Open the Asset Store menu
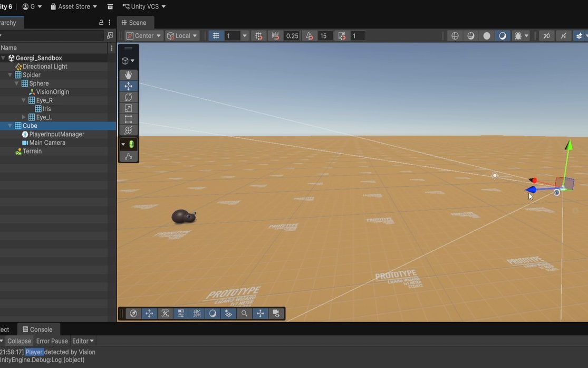 74,6
